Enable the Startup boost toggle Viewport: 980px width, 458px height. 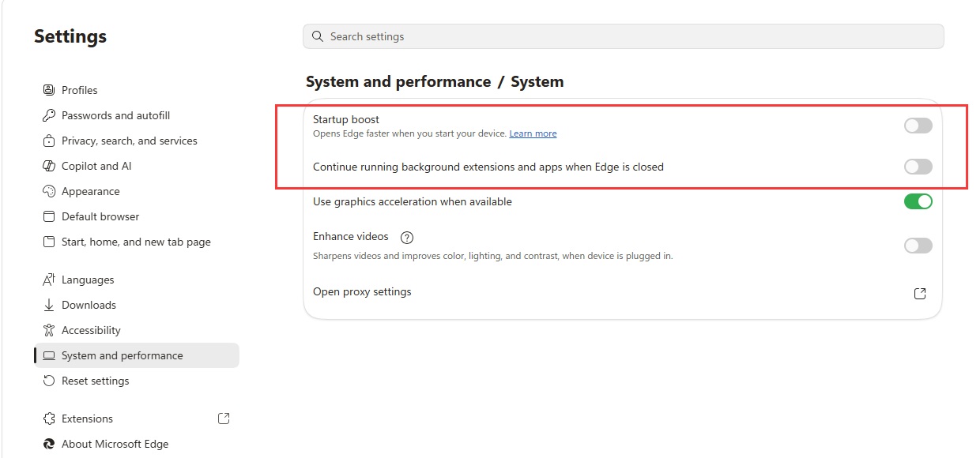(x=918, y=126)
